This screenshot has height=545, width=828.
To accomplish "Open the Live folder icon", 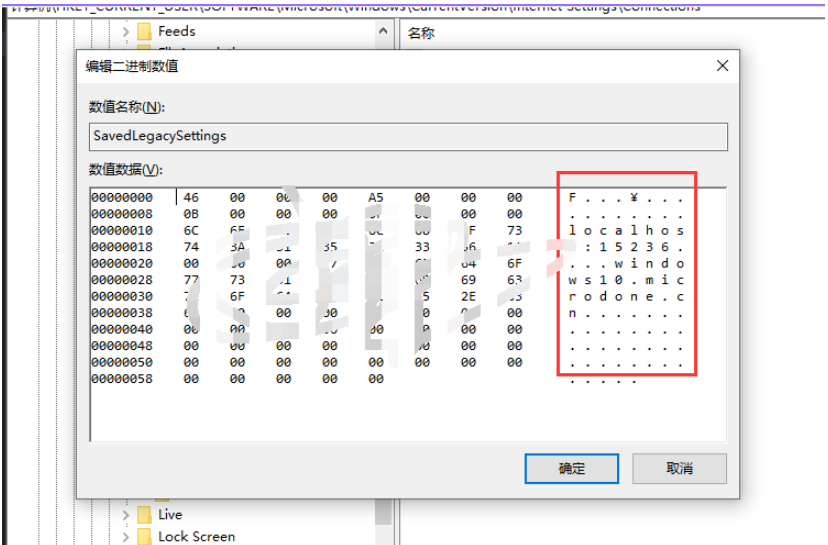I will (x=144, y=515).
